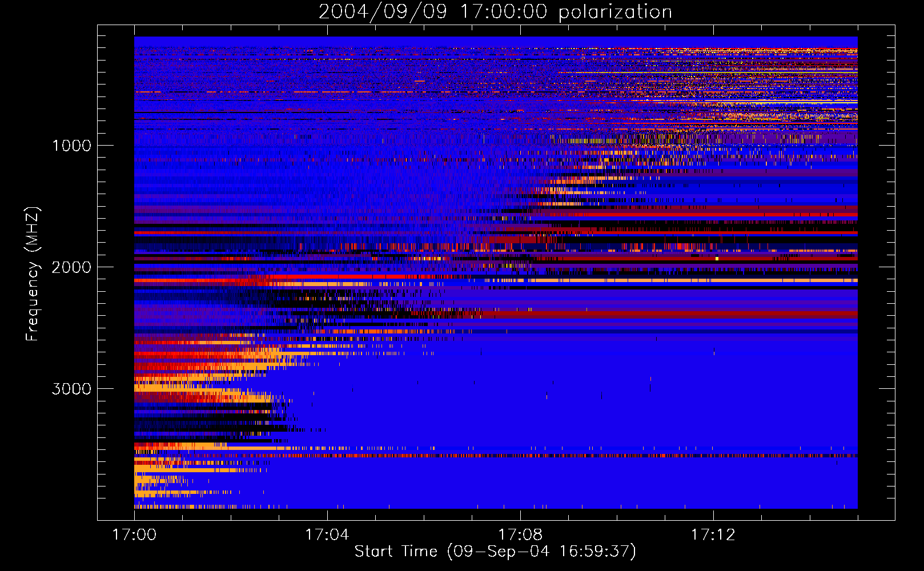Click the 17:04 time tick label

327,534
